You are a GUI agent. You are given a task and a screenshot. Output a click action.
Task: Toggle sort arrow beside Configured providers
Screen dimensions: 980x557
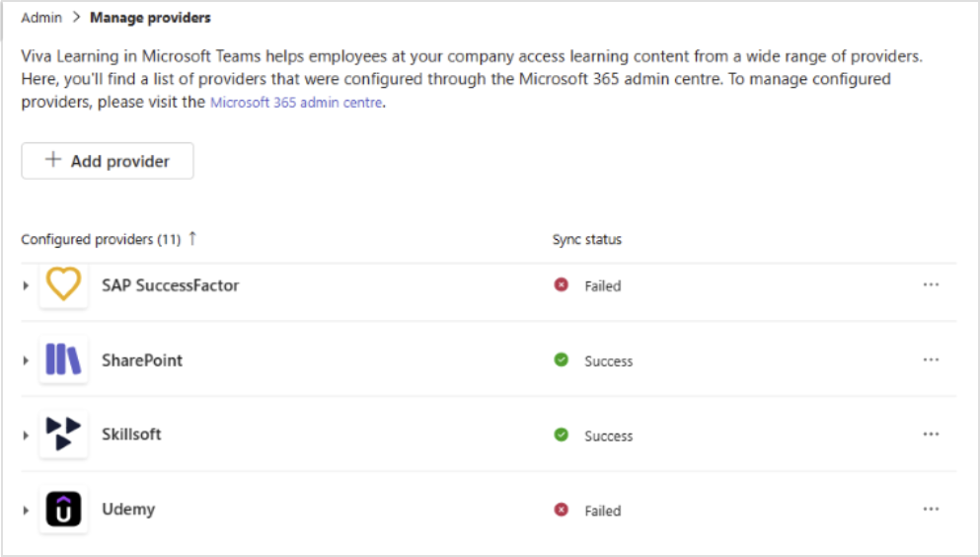192,238
